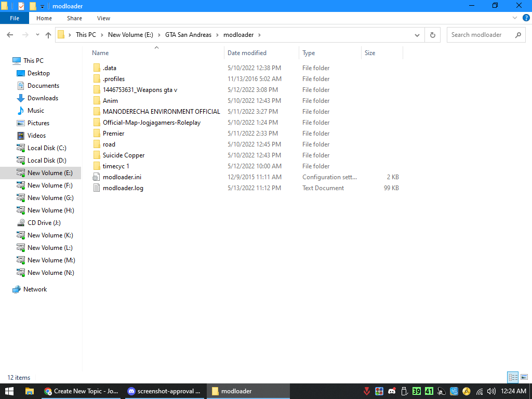532x399 pixels.
Task: Open the recent locations dropdown arrow
Action: [37, 35]
